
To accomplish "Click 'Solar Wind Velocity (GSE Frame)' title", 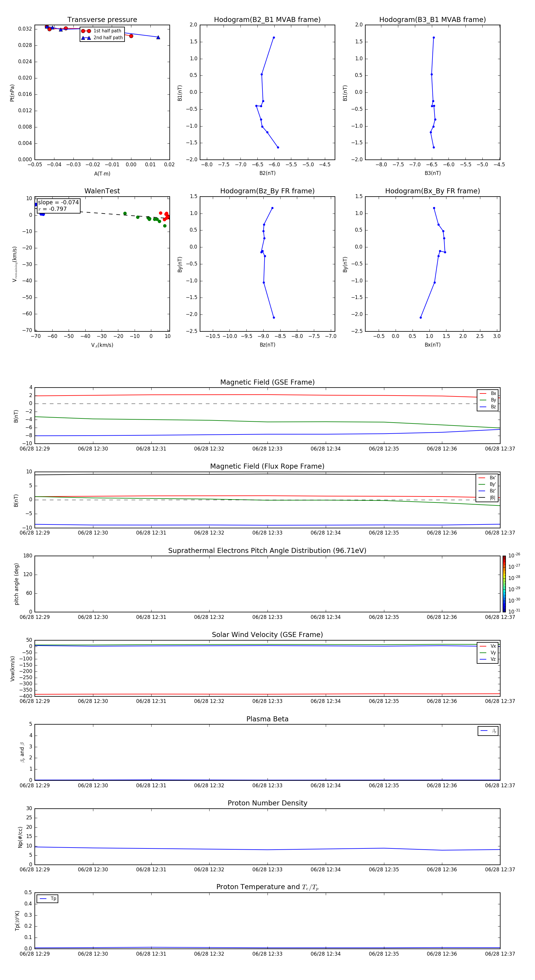I will coord(267,635).
